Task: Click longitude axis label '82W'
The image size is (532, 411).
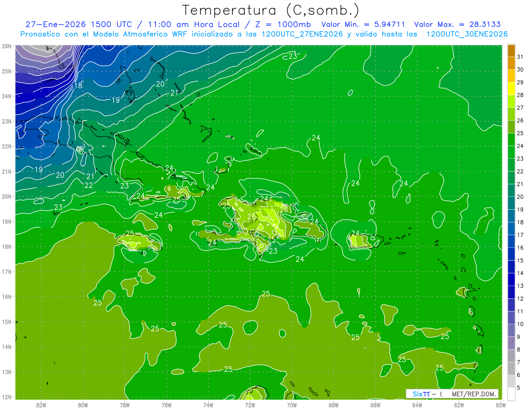Action: (x=41, y=405)
